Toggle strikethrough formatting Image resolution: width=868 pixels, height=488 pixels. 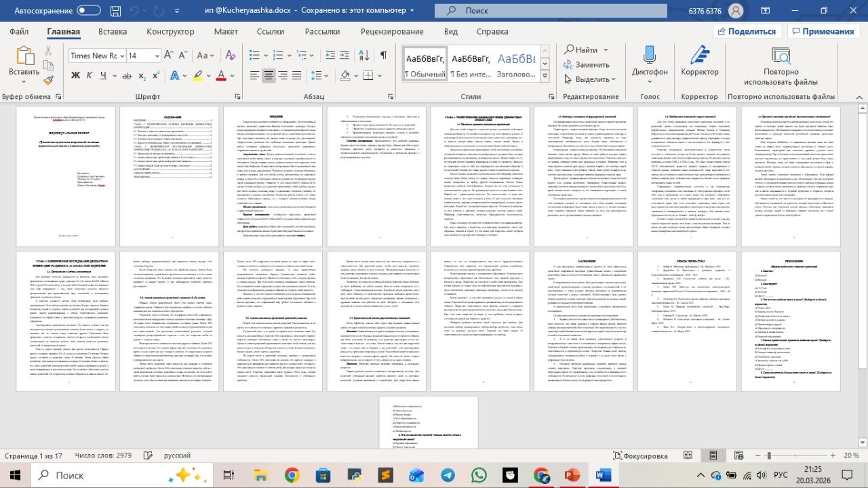click(x=126, y=75)
